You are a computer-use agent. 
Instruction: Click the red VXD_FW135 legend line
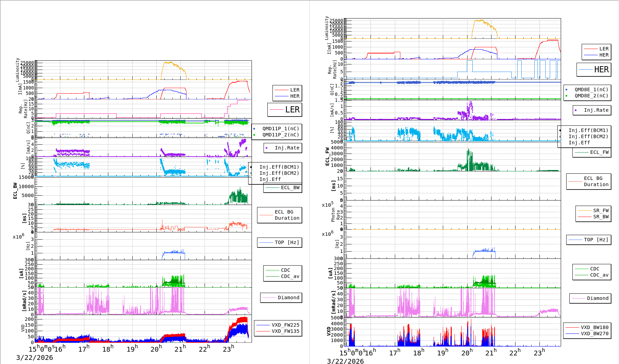point(263,331)
